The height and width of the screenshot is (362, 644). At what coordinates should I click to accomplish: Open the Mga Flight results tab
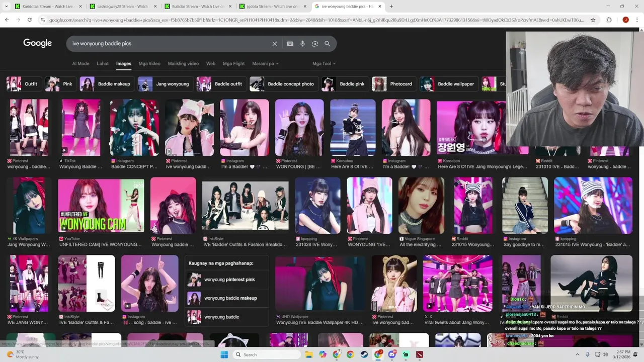click(x=234, y=64)
